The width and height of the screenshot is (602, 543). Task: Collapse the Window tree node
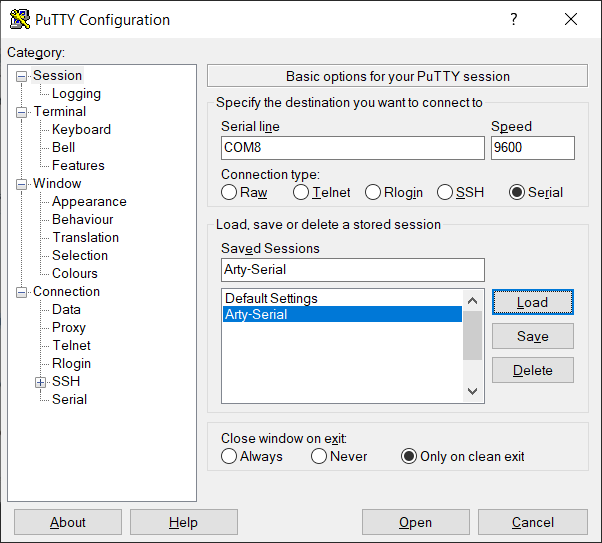coord(22,184)
